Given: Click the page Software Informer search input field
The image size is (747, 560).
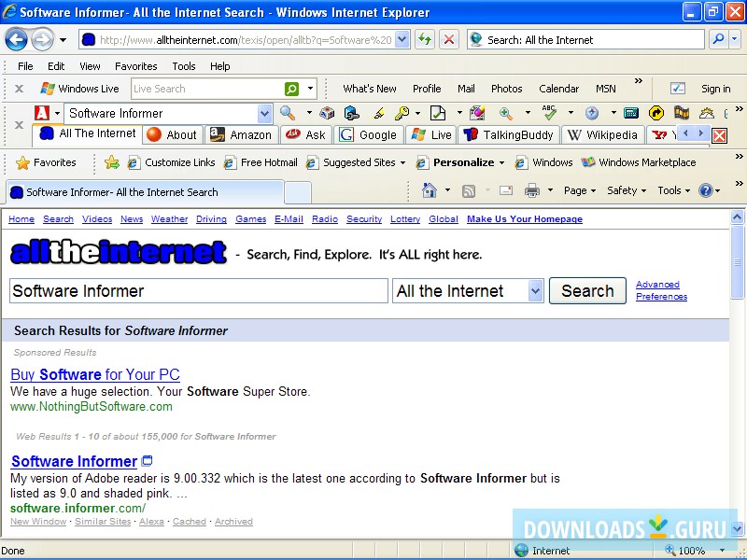Looking at the screenshot, I should click(x=199, y=291).
